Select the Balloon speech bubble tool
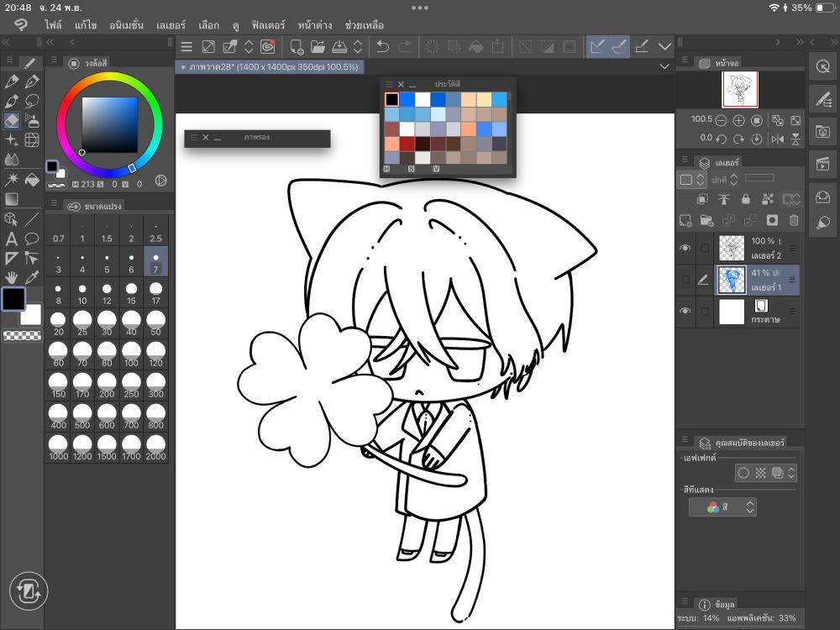 [x=32, y=239]
